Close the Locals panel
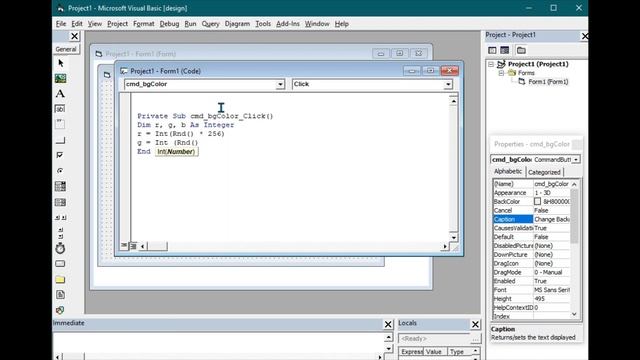The height and width of the screenshot is (360, 640). 475,324
